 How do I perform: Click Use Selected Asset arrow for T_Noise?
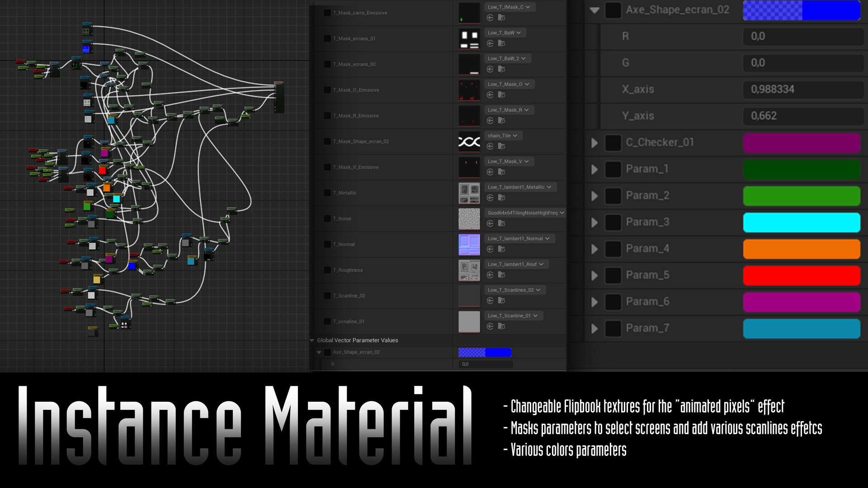point(490,224)
